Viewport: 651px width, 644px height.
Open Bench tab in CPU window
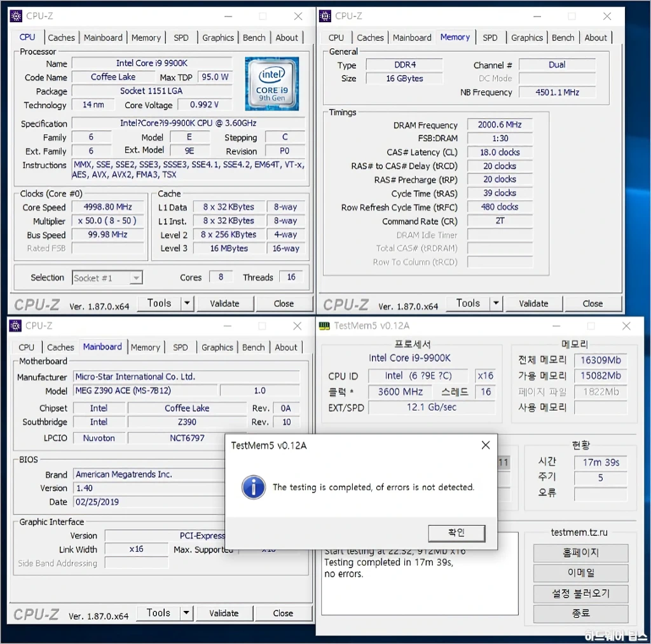254,38
